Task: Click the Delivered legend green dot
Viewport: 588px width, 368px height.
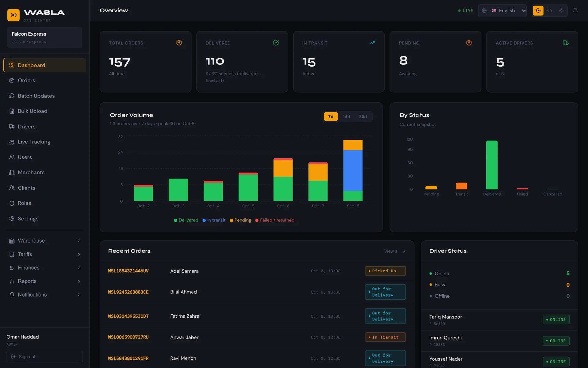Action: 175,220
